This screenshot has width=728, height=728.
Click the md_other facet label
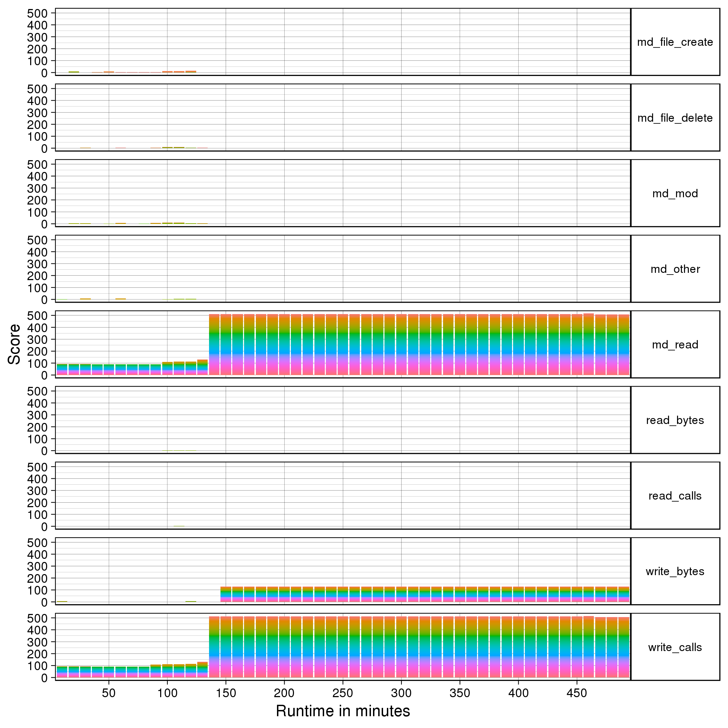pyautogui.click(x=675, y=269)
